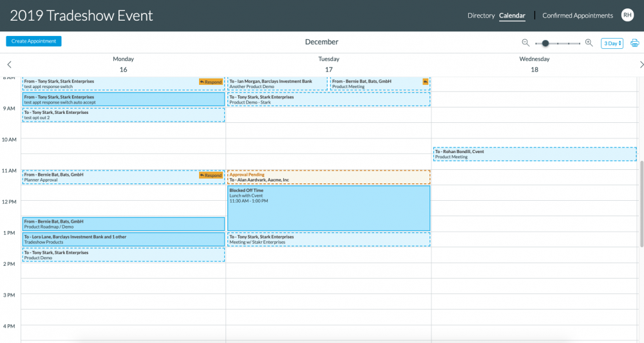Open the RH user avatar menu
The height and width of the screenshot is (343, 644).
pyautogui.click(x=627, y=15)
